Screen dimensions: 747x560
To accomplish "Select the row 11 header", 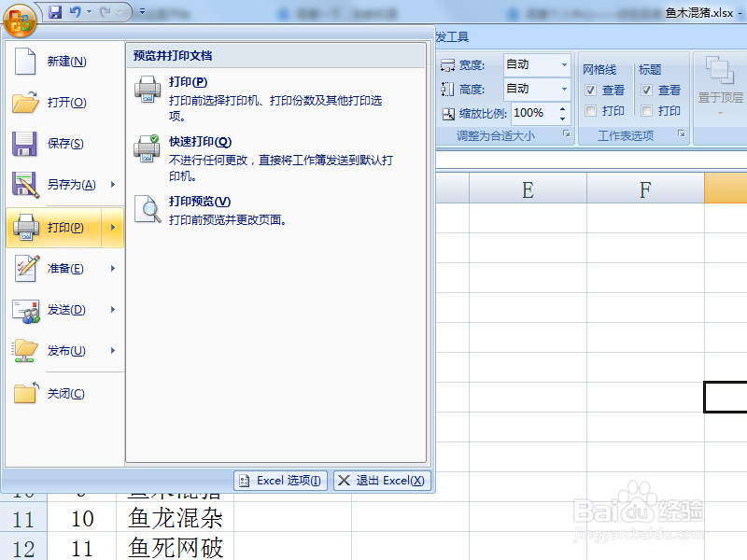I will [23, 519].
